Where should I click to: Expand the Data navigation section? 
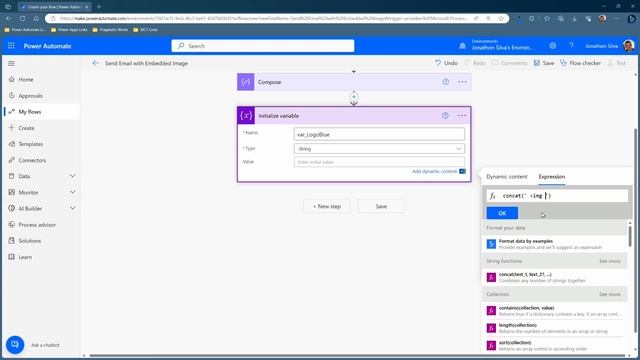point(72,176)
